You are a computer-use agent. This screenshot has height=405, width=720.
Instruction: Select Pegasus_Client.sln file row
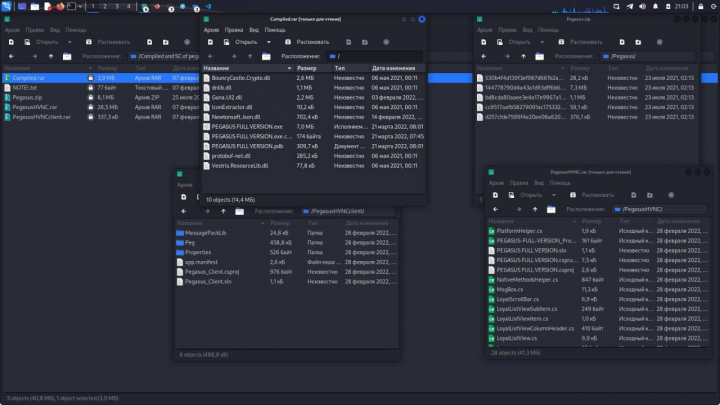coord(287,281)
